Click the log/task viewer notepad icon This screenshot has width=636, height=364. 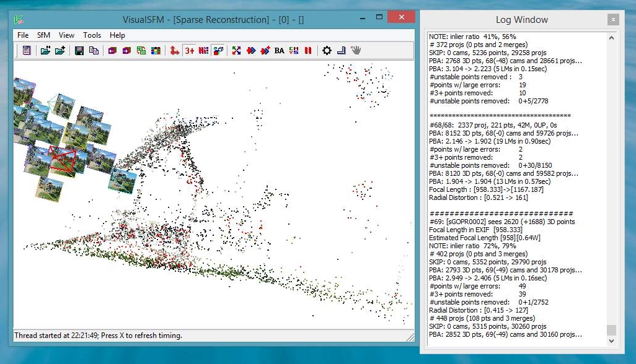pos(27,51)
